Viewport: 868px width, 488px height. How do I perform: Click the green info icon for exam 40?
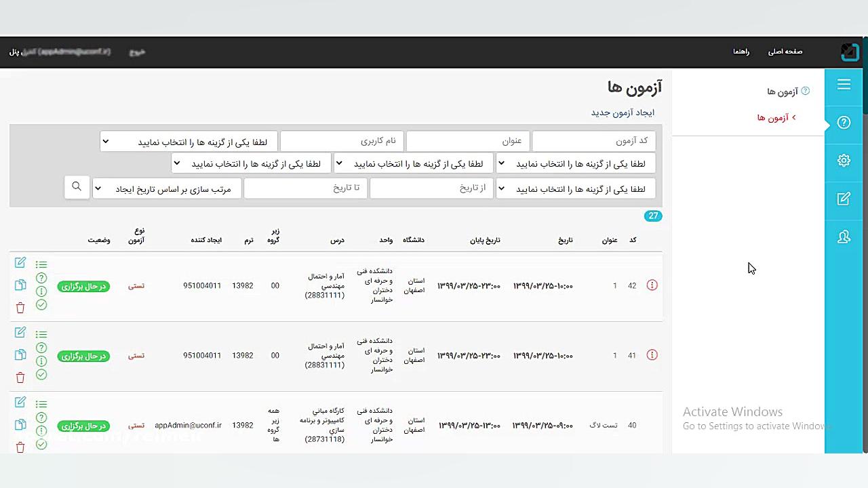[41, 431]
